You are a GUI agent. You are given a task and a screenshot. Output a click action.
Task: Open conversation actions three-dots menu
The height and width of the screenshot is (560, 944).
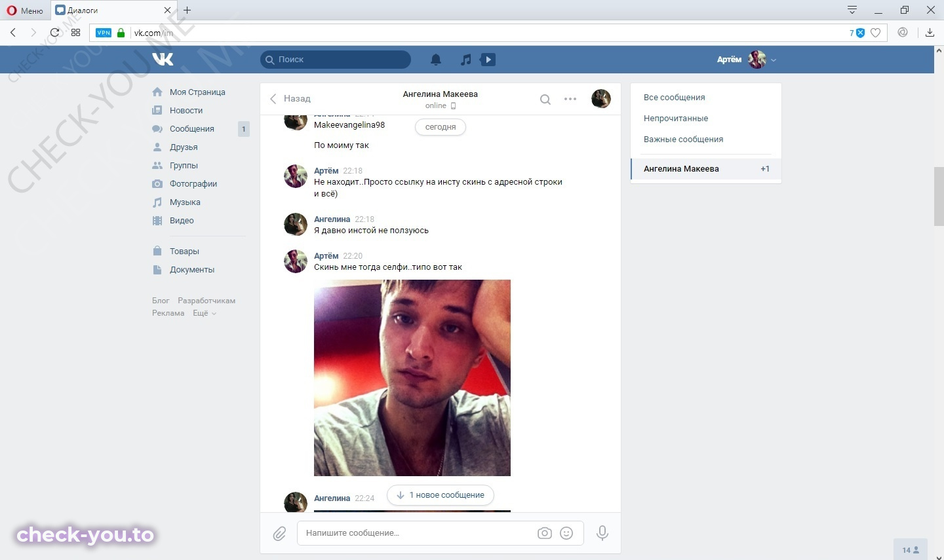[570, 99]
